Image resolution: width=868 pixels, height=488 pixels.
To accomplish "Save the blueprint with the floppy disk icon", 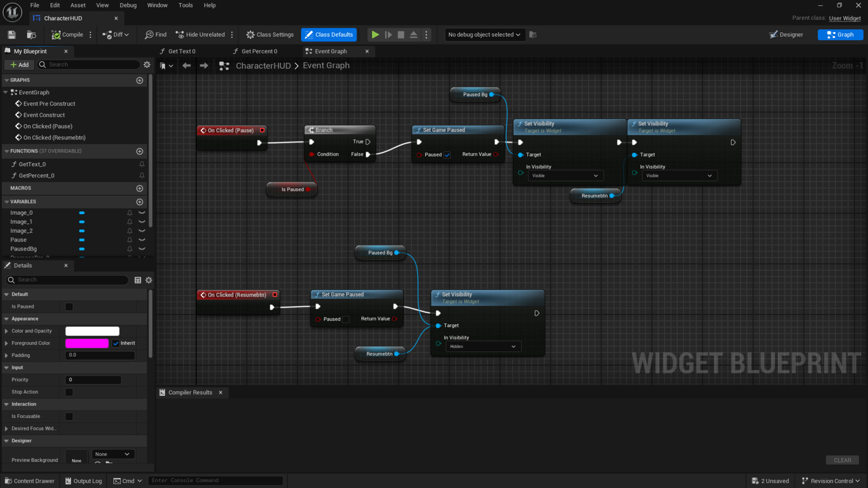I will point(11,35).
